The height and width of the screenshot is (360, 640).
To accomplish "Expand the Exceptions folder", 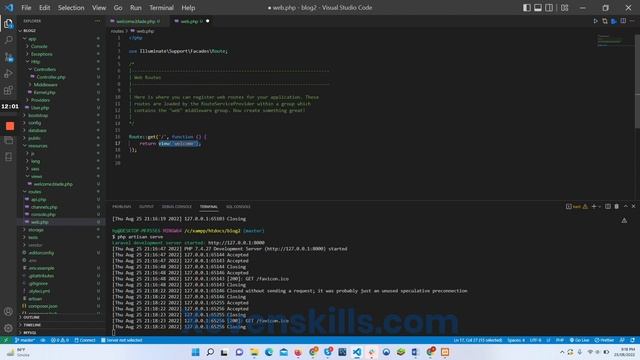I will (x=41, y=54).
